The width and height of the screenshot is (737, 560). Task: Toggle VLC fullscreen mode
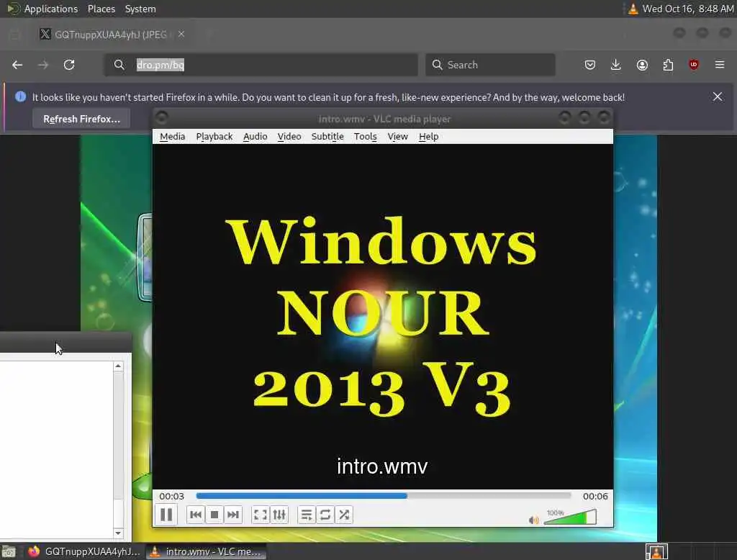click(x=261, y=515)
